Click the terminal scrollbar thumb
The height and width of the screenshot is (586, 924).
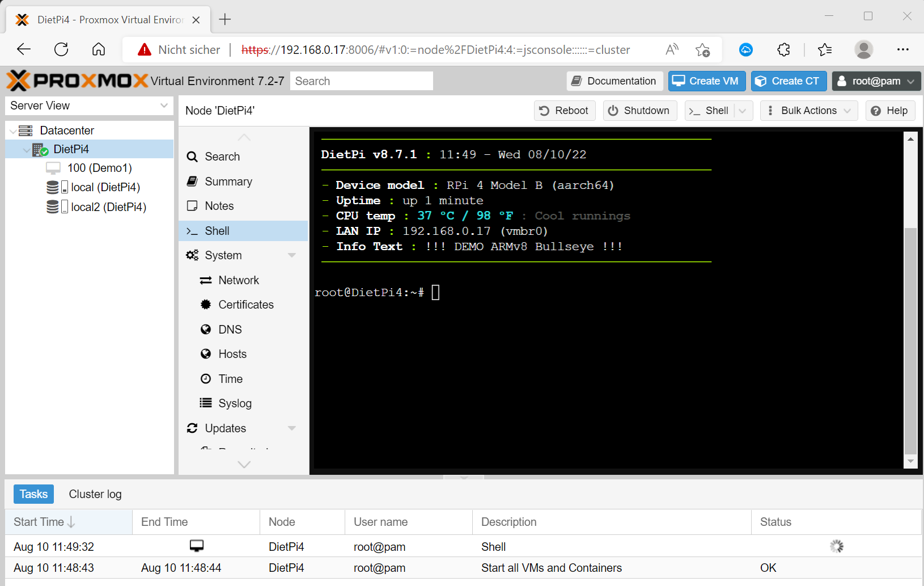910,342
